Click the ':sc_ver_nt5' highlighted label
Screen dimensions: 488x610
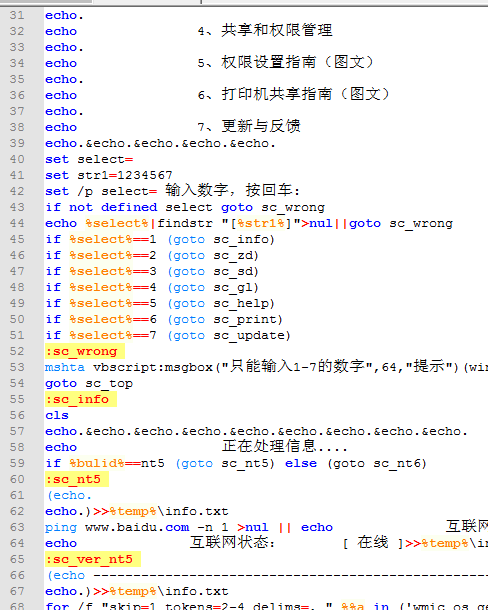coord(93,559)
